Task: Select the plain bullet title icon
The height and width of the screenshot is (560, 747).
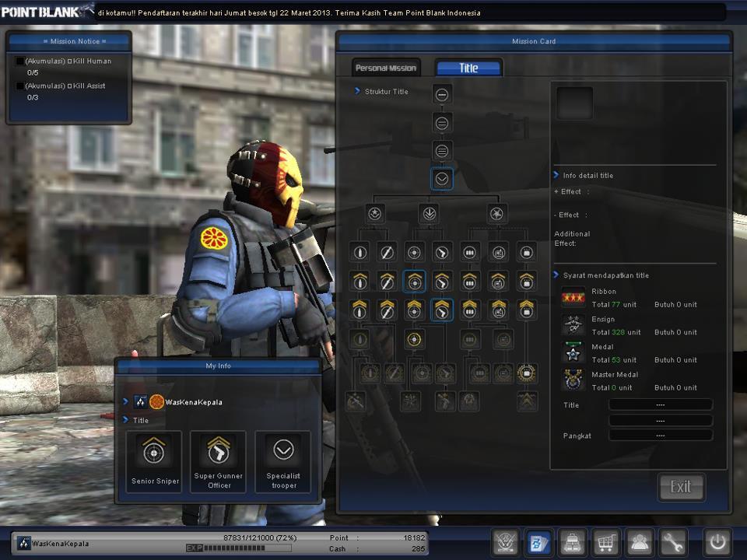Action: coord(359,252)
